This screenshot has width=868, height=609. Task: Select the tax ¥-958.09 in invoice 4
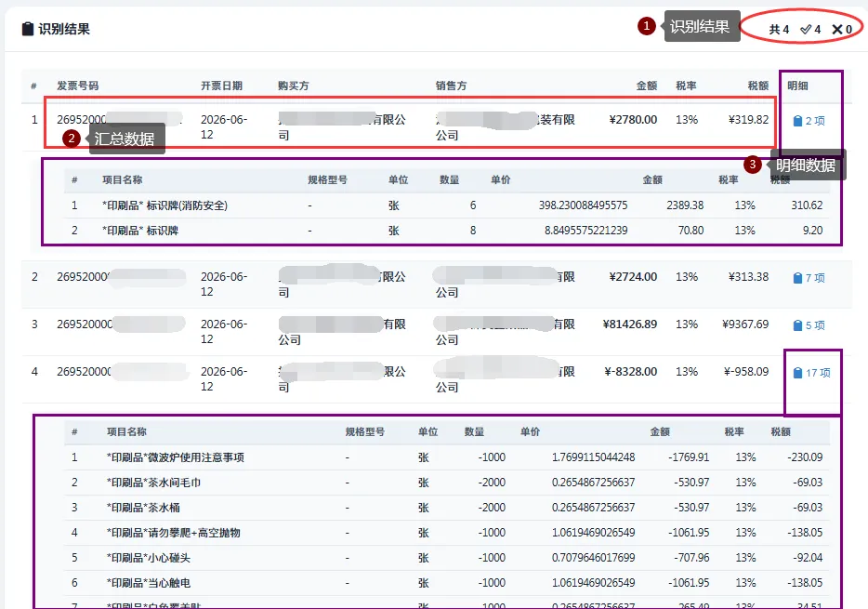(x=746, y=372)
